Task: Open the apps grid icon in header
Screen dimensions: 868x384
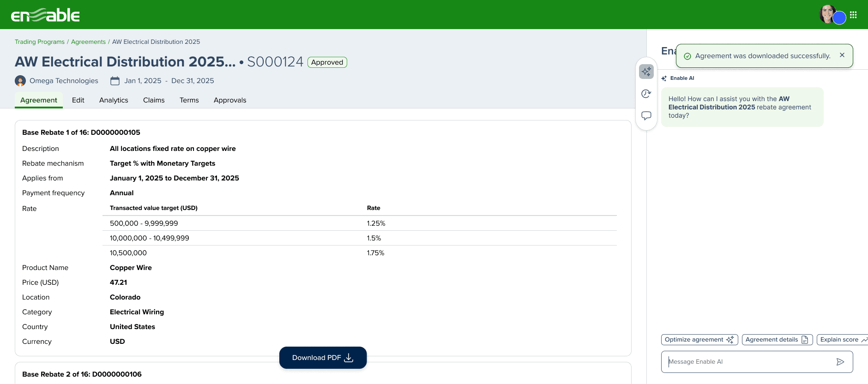Action: pyautogui.click(x=853, y=15)
